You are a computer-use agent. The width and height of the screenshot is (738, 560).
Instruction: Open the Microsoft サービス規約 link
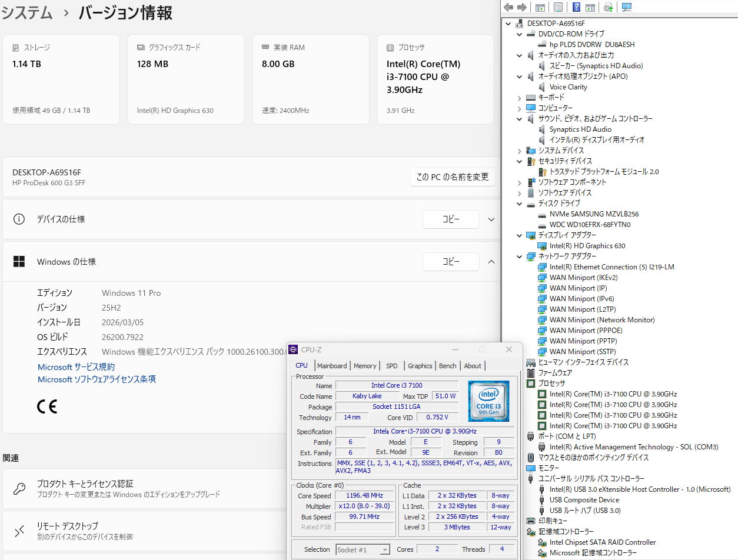pyautogui.click(x=76, y=367)
